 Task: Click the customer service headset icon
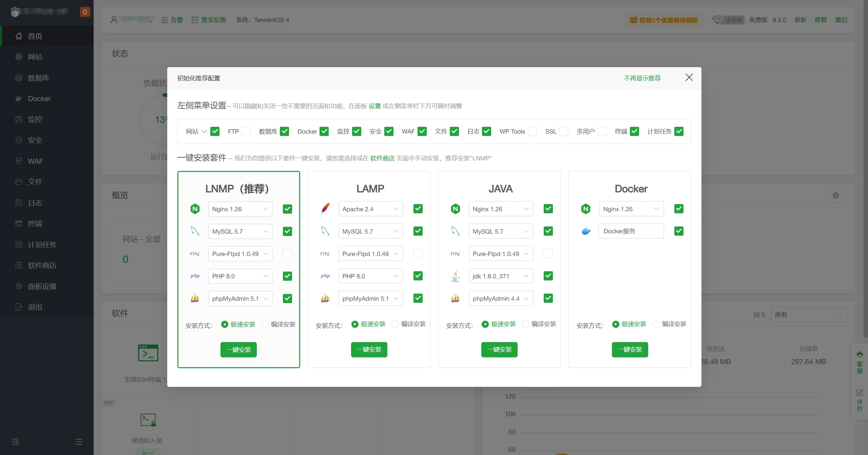coord(860,355)
